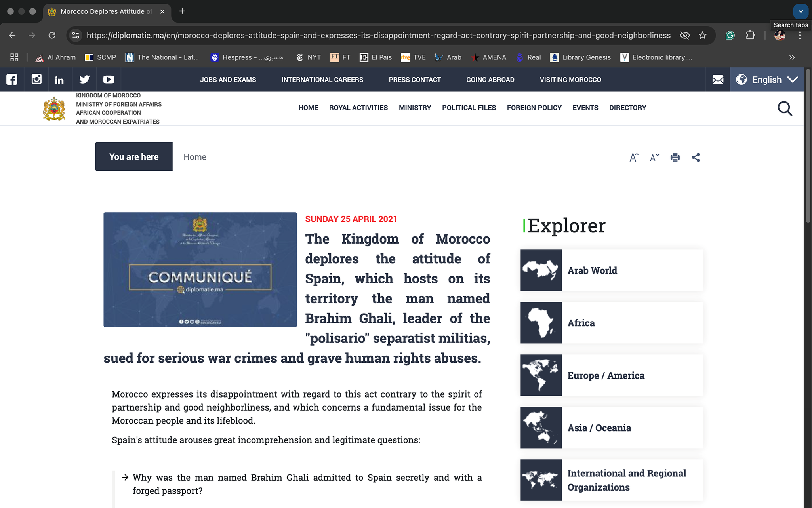812x508 pixels.
Task: Open Jobs and Exams menu
Action: coord(228,80)
